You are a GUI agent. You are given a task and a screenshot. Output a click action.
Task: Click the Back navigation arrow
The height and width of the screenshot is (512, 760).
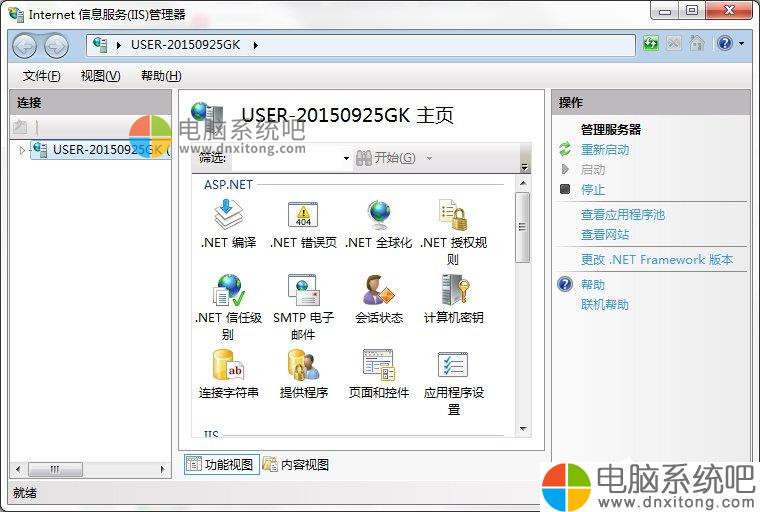(x=24, y=47)
